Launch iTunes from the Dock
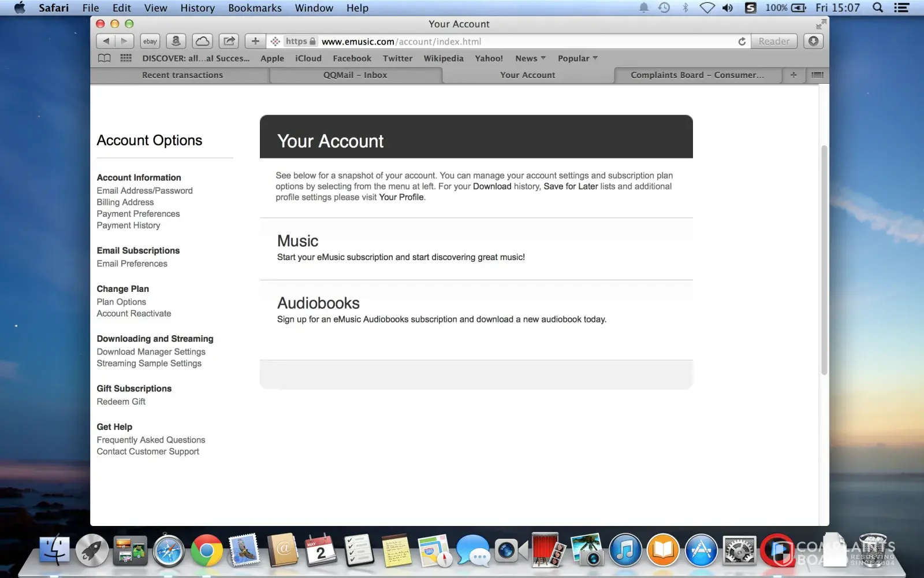924x578 pixels. pos(625,550)
